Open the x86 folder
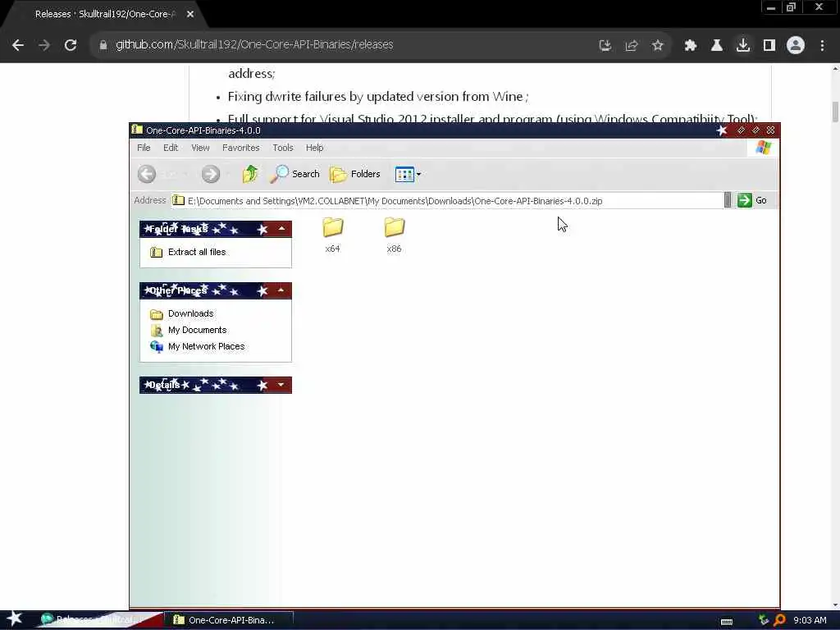 [x=395, y=235]
